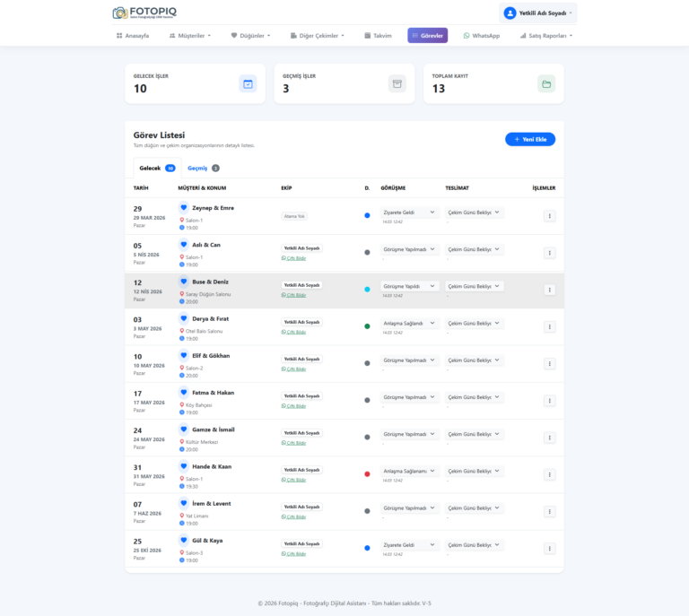Click the Yeni Ekle button

[x=529, y=139]
